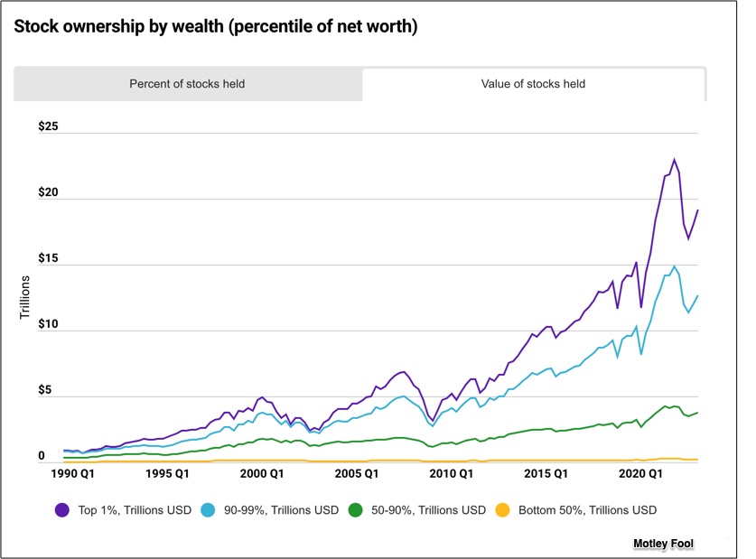Switch to Percent of stocks held tab

(187, 84)
